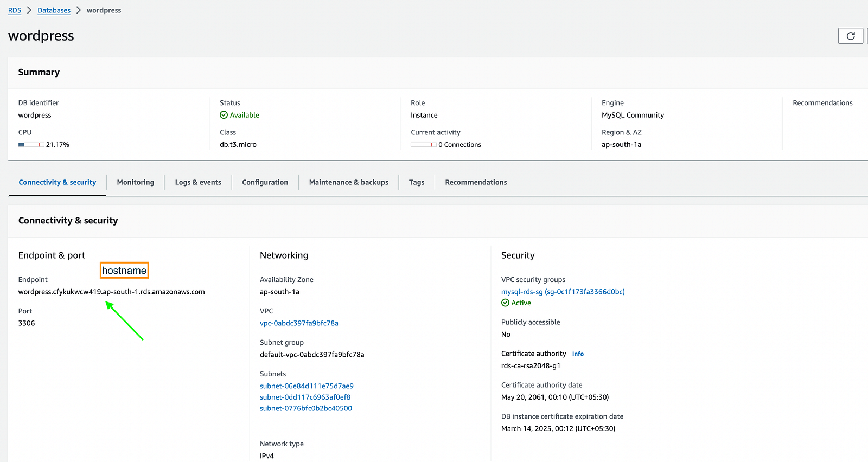
Task: Click the wordpress breadcrumb text
Action: (104, 10)
